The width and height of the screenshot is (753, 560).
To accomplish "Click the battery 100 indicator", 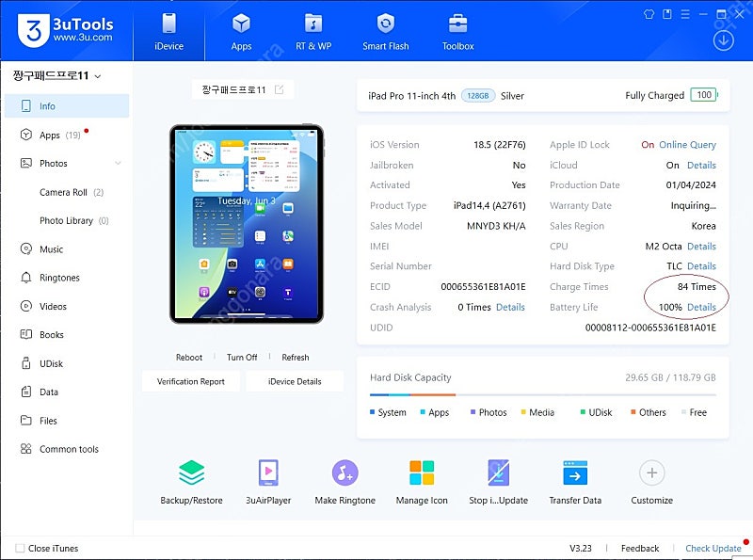I will pyautogui.click(x=704, y=95).
